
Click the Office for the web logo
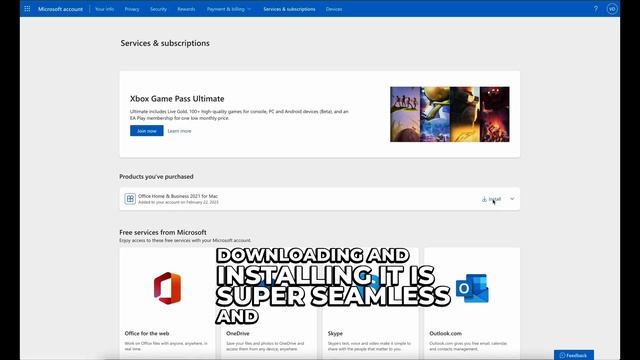click(x=167, y=288)
